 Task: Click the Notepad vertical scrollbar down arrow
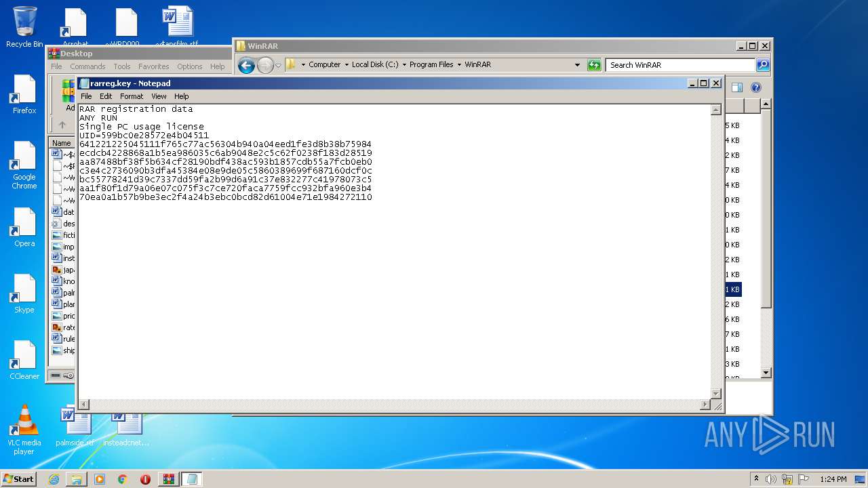click(x=715, y=394)
